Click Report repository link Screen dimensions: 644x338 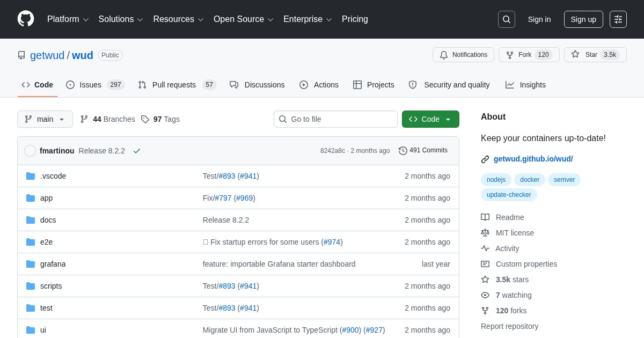(509, 326)
